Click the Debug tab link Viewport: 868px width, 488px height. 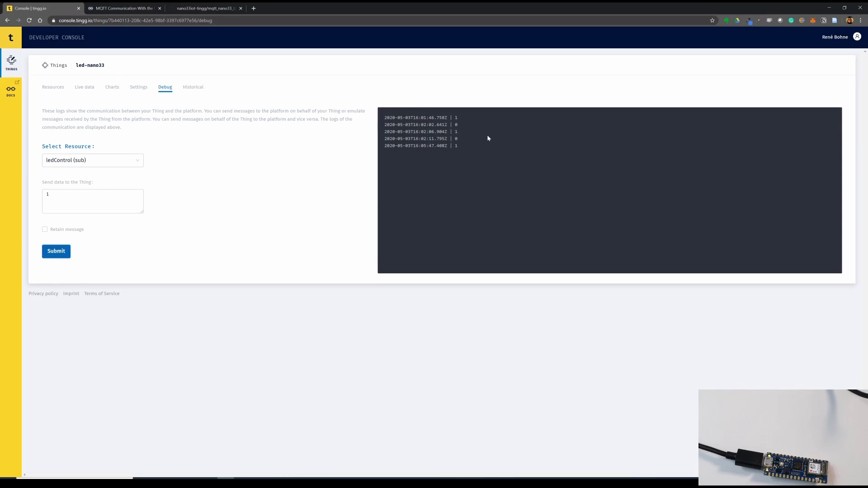click(x=165, y=87)
